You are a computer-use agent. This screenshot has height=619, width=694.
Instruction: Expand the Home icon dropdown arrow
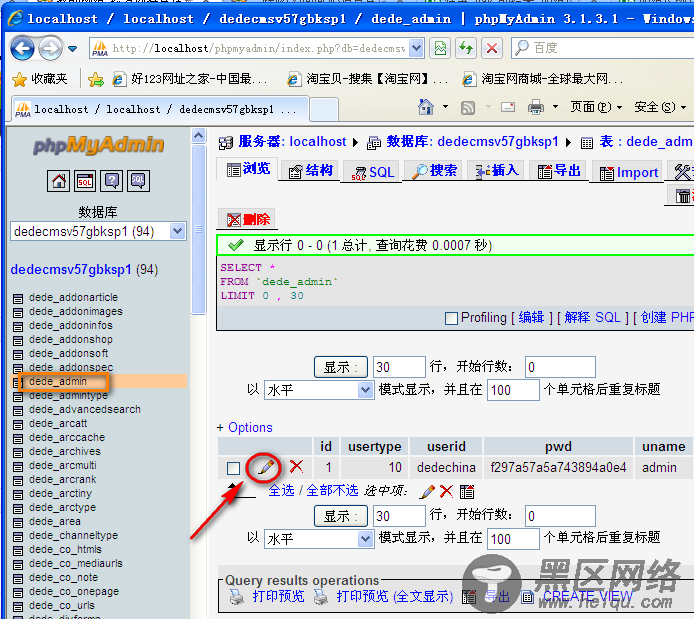[x=445, y=107]
